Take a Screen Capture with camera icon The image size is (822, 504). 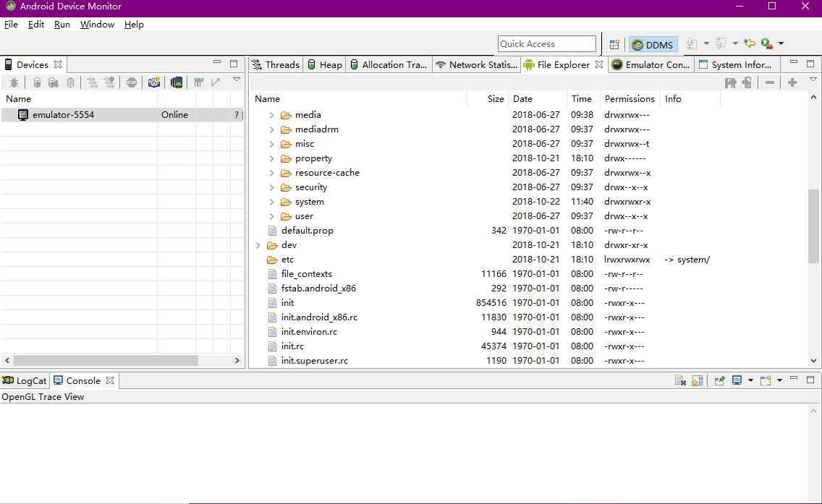point(153,82)
